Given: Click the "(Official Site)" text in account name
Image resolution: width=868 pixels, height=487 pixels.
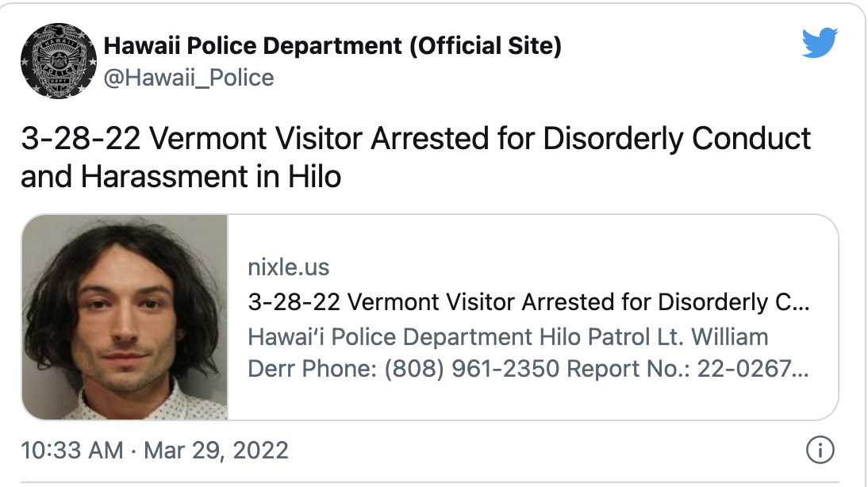Looking at the screenshot, I should [486, 47].
